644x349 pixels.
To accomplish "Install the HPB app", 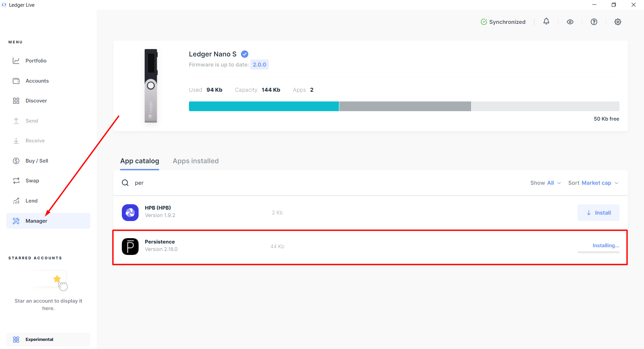I will tap(598, 213).
